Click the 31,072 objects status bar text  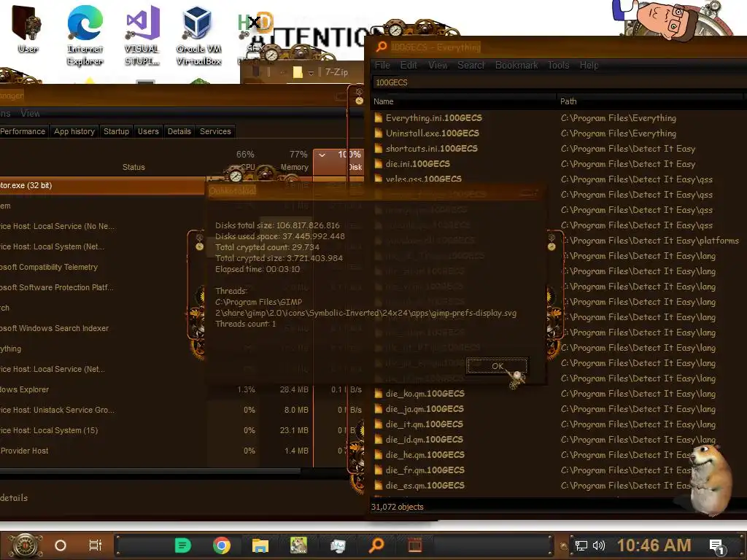[398, 507]
